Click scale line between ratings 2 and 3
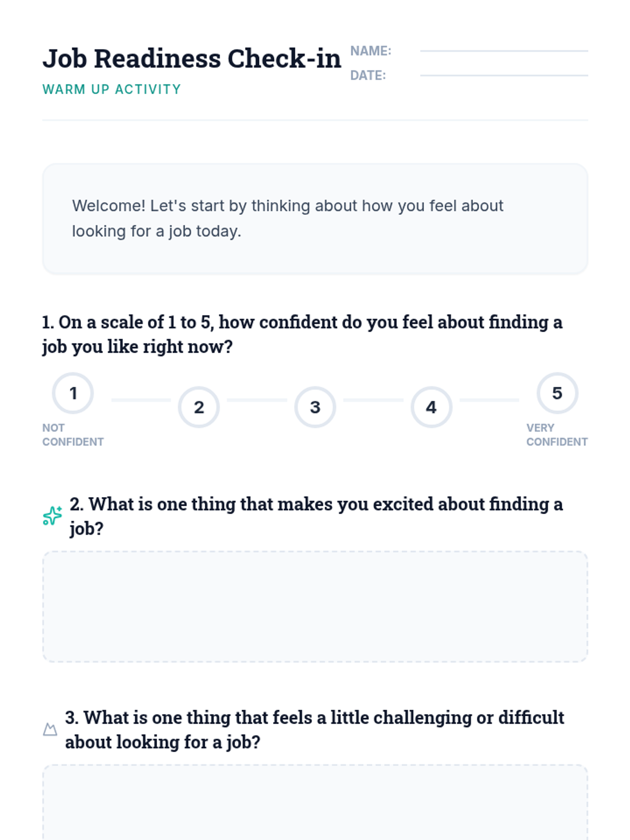 point(257,400)
